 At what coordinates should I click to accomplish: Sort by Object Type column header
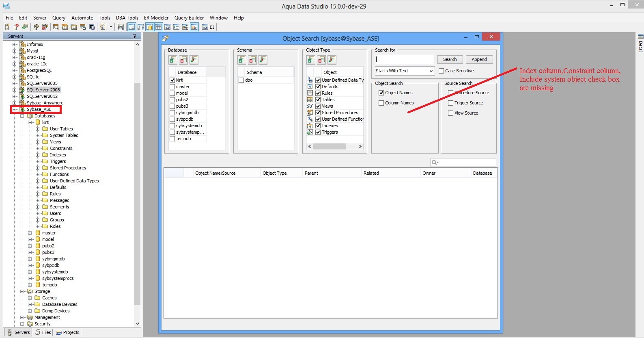pos(281,173)
